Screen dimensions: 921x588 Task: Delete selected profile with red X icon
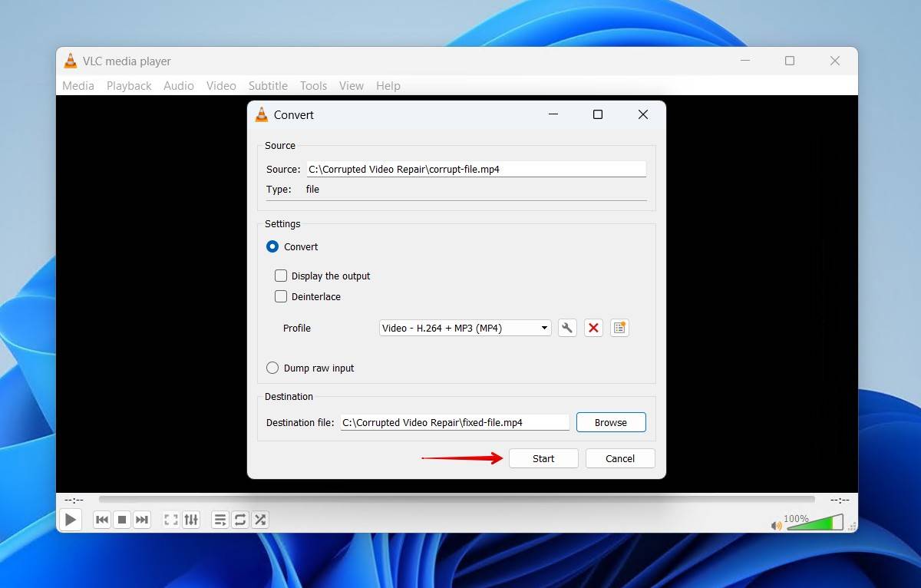click(x=593, y=328)
